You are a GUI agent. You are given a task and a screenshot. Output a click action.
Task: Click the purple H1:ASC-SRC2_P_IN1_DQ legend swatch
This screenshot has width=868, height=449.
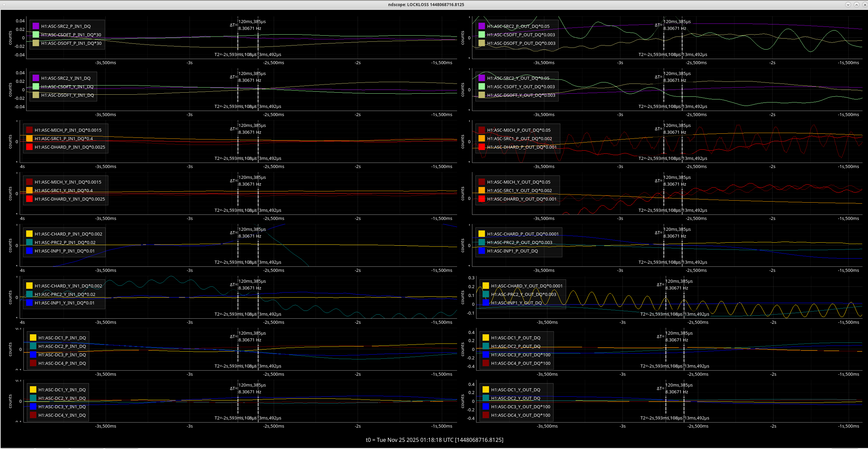pos(36,26)
